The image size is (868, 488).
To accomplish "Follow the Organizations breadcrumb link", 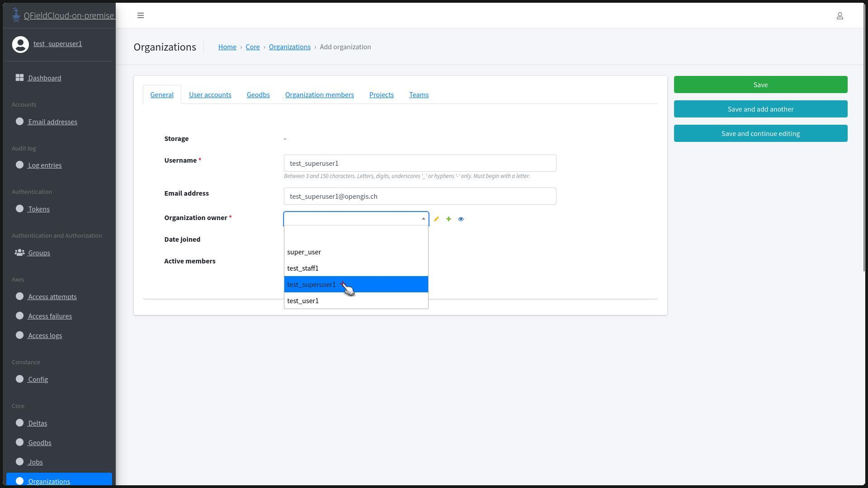I will (289, 47).
